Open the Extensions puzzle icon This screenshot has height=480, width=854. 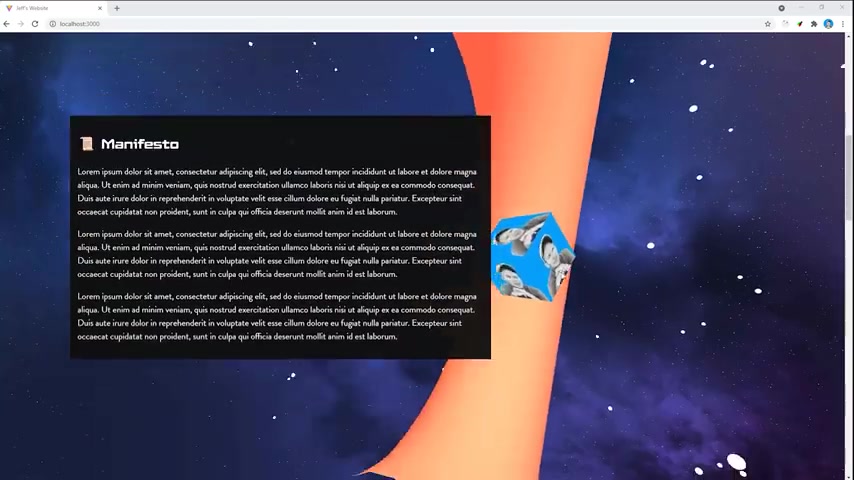pyautogui.click(x=814, y=24)
